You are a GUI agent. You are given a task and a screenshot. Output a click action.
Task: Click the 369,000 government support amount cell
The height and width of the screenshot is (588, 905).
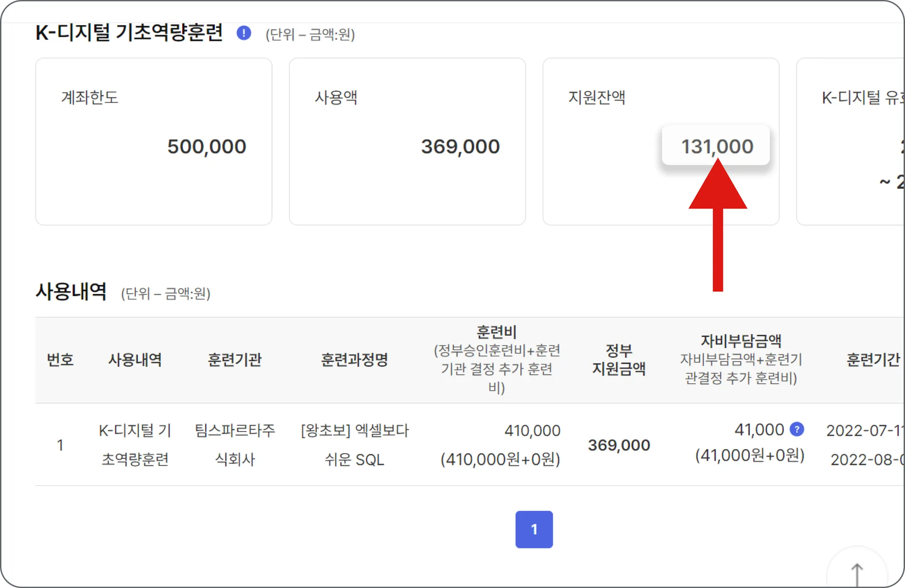coord(619,445)
